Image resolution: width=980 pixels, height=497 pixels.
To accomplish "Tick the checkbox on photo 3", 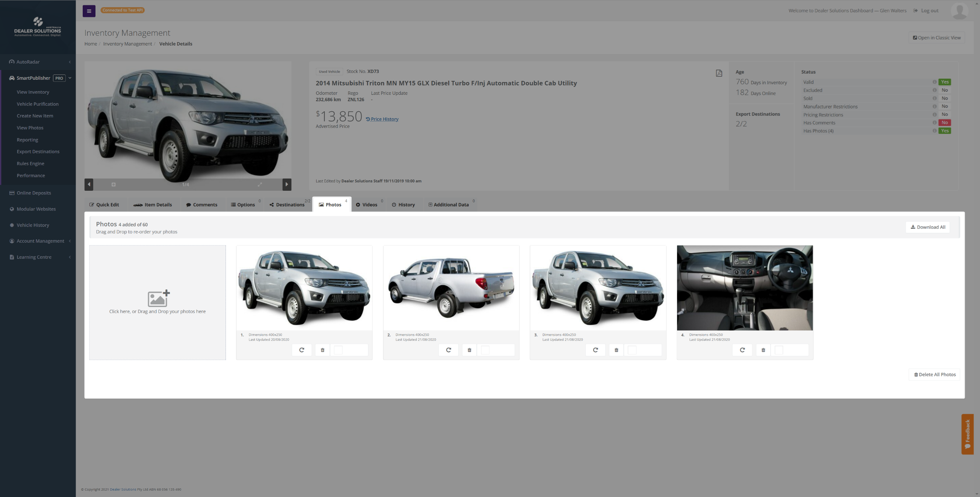I will 632,350.
